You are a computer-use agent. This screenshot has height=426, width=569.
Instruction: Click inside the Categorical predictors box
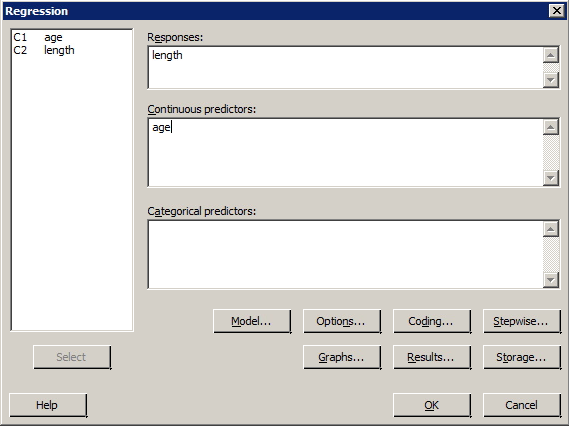345,254
